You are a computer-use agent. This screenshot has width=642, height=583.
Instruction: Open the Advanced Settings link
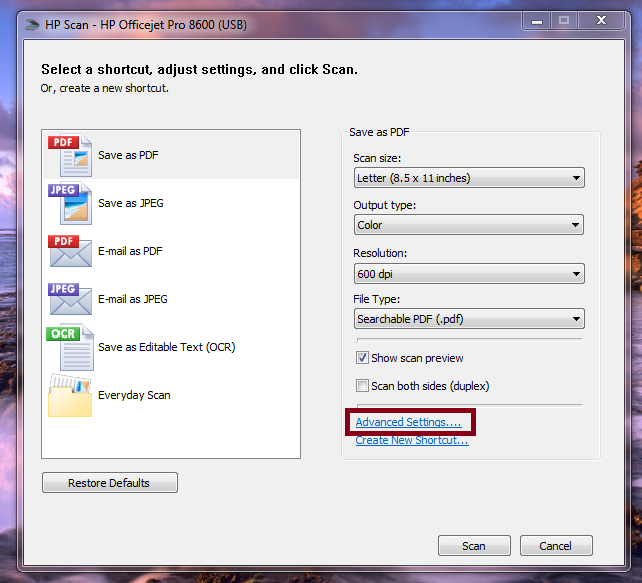point(409,422)
